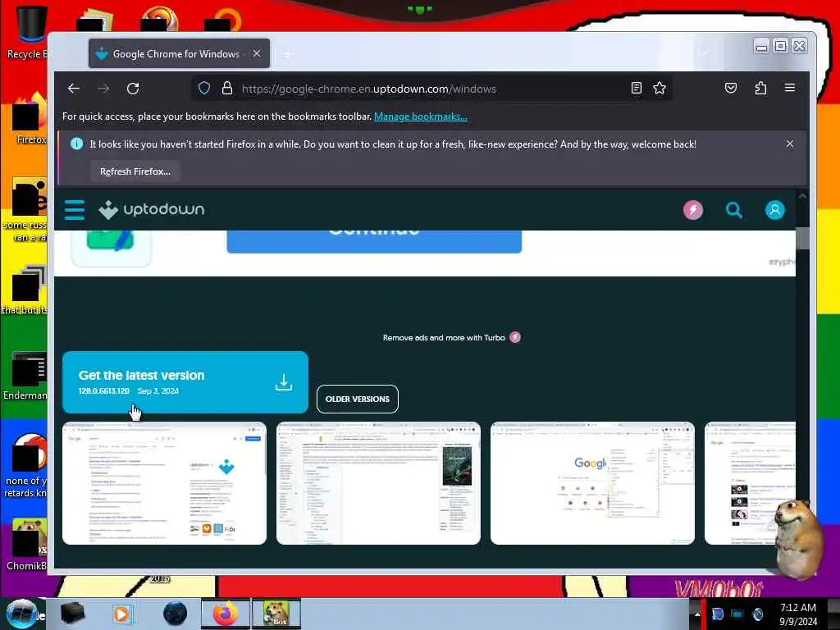840x630 pixels.
Task: Click Get the latest version button
Action: (x=185, y=382)
